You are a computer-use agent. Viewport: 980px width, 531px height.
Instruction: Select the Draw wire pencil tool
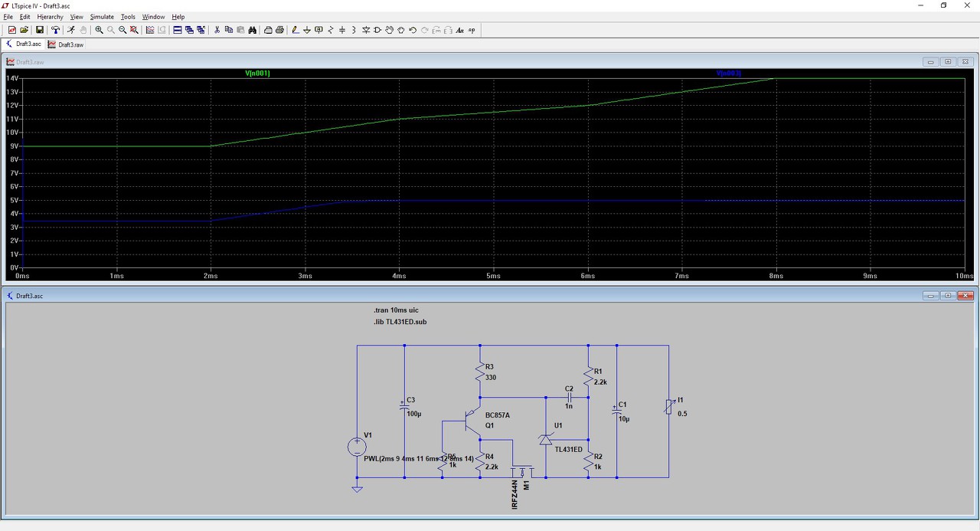296,30
